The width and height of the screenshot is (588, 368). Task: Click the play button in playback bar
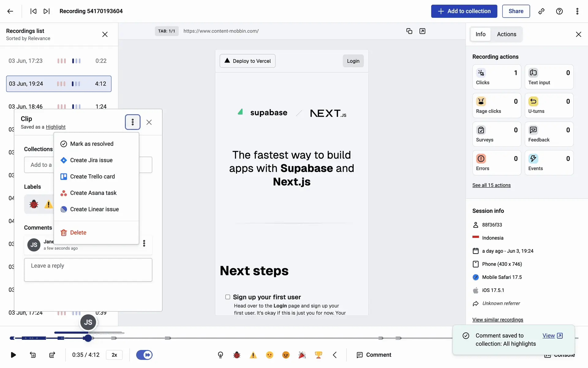pyautogui.click(x=13, y=355)
